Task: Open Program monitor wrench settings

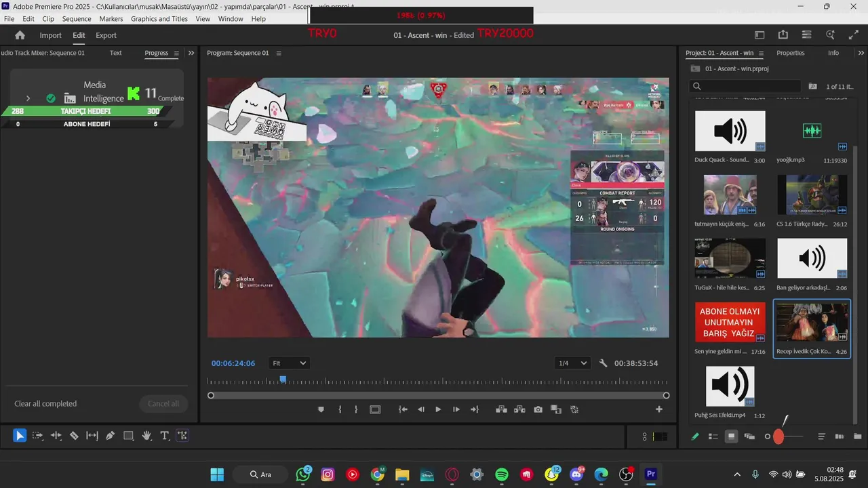Action: pyautogui.click(x=604, y=363)
